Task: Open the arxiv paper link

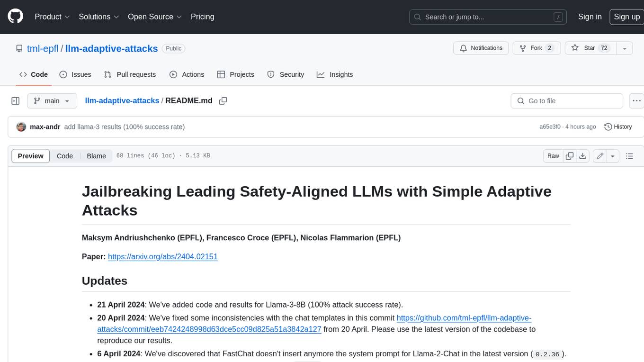Action: (163, 256)
